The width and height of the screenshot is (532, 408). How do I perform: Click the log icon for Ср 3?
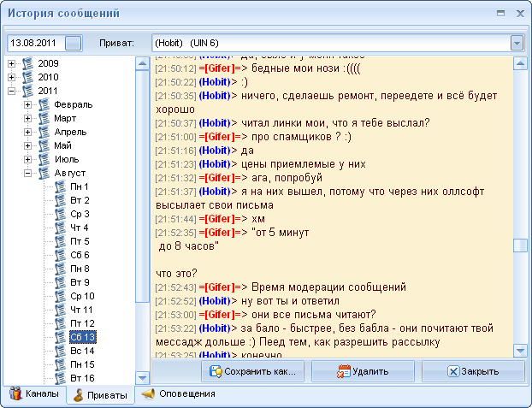click(x=61, y=214)
